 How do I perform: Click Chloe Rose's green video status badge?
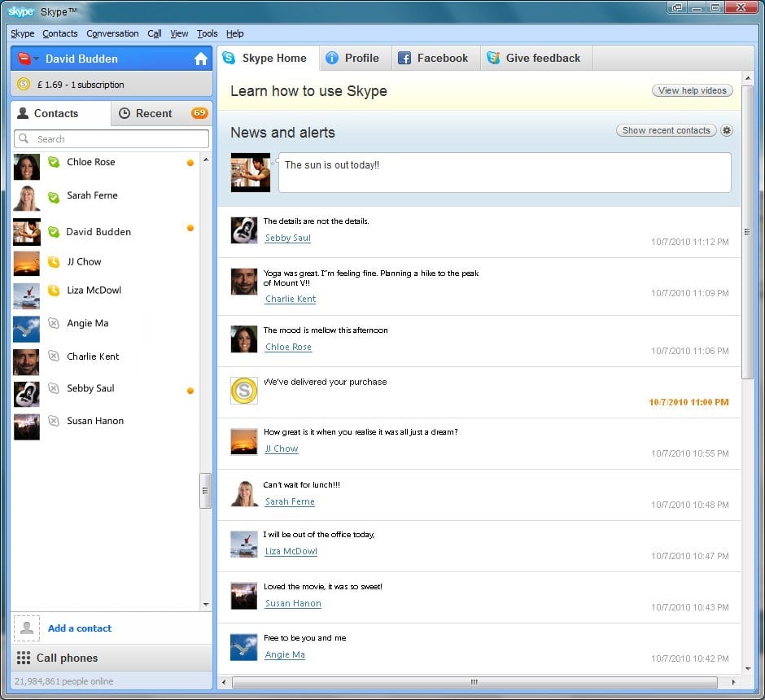pos(55,161)
